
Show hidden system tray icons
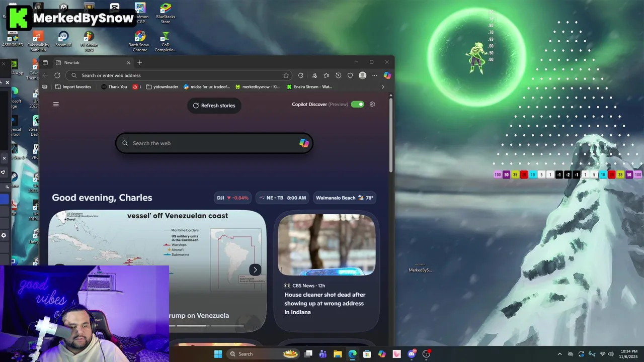coord(559,354)
